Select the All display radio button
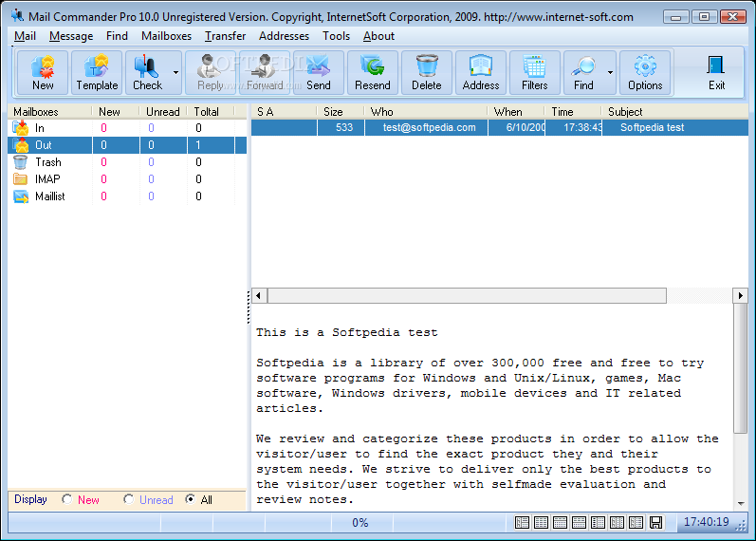This screenshot has width=756, height=541. 191,499
